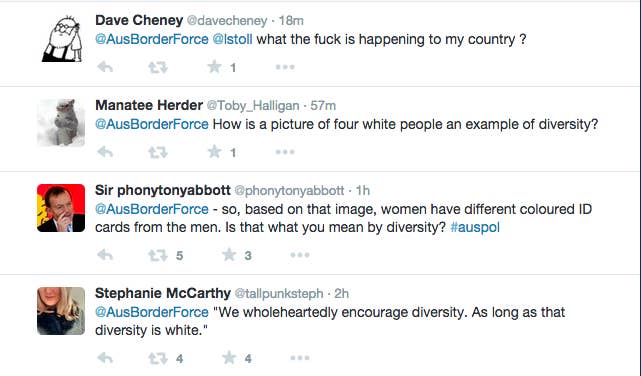Open more options on Stephanie McCarthy's tweet
The image size is (641, 376).
300,358
